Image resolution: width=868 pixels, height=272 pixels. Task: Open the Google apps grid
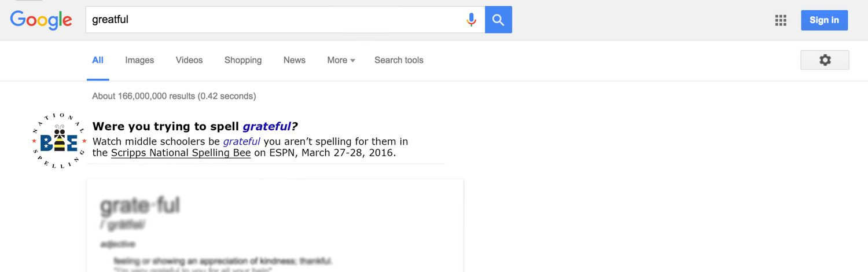tap(781, 20)
